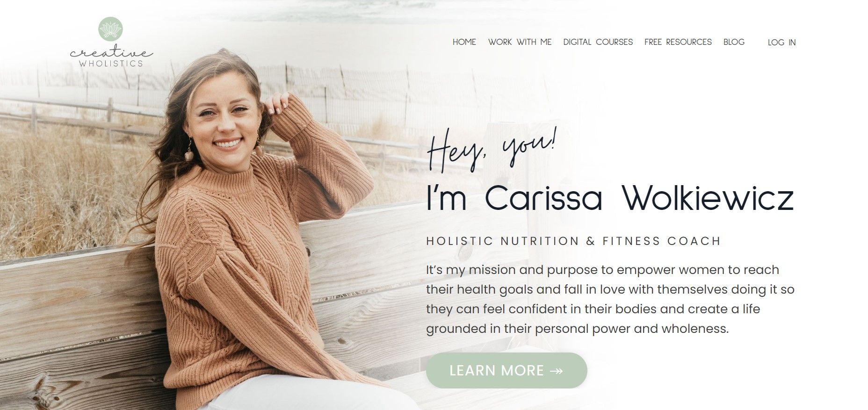Open the Home page link
This screenshot has height=410, width=868.
point(464,42)
